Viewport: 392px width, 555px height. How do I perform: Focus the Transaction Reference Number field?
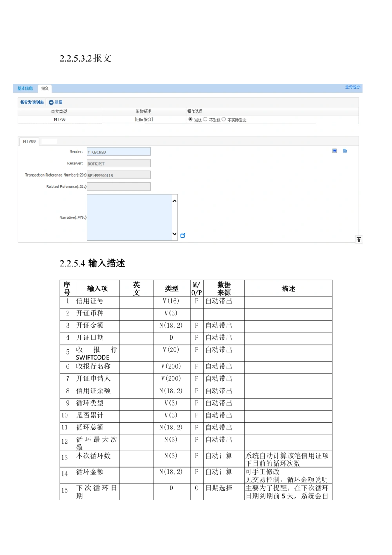coord(118,175)
